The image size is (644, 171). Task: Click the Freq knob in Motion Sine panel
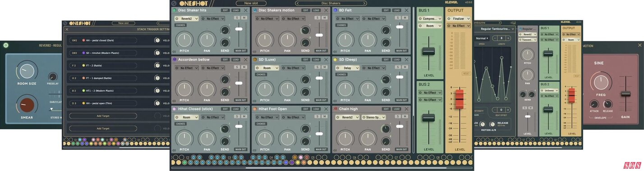click(x=601, y=82)
